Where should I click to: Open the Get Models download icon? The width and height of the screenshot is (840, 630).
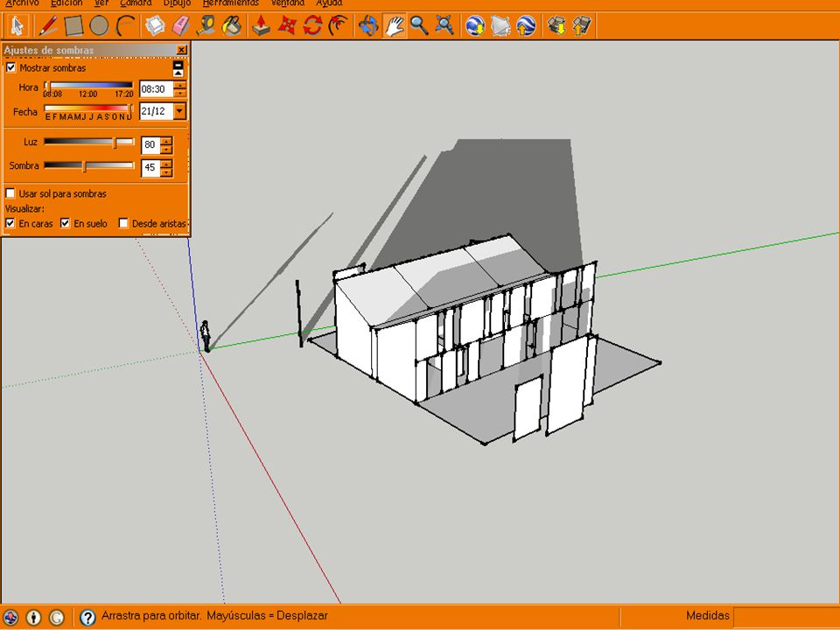coord(556,25)
